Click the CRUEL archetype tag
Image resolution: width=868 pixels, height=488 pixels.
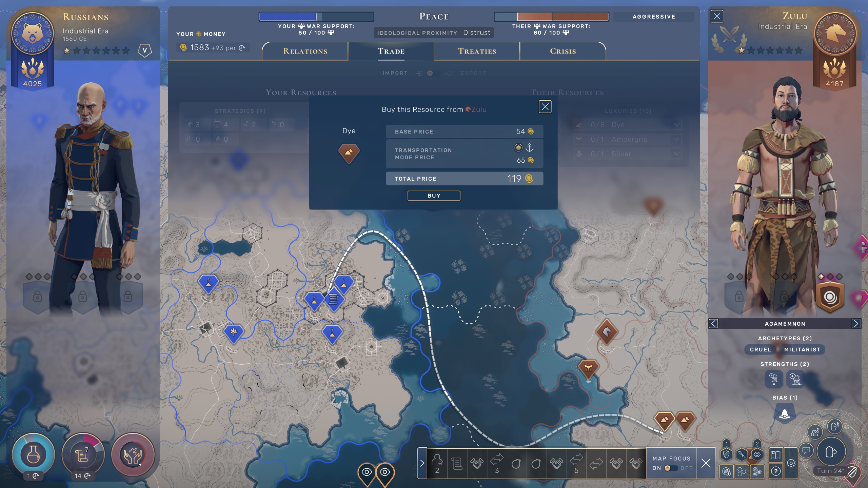760,349
